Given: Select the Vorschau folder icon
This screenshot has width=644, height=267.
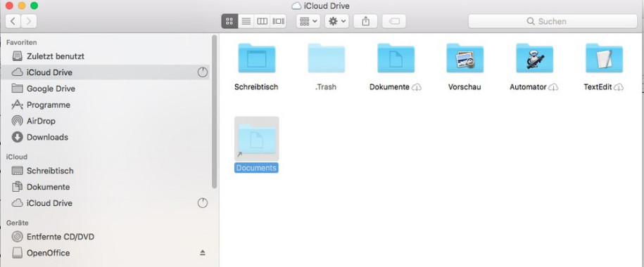Looking at the screenshot, I should [465, 58].
